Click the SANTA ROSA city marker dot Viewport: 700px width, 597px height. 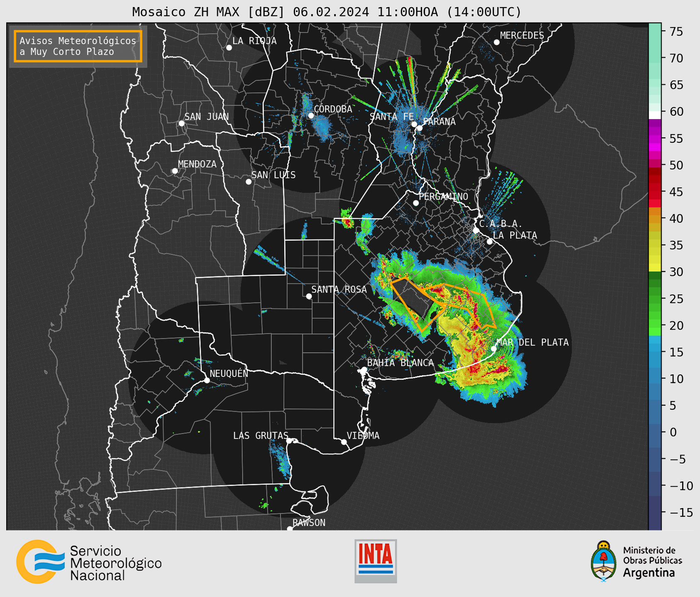click(x=309, y=296)
